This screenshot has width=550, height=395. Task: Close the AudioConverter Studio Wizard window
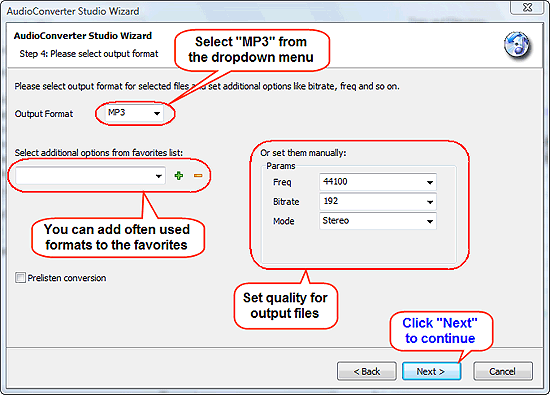[528, 7]
